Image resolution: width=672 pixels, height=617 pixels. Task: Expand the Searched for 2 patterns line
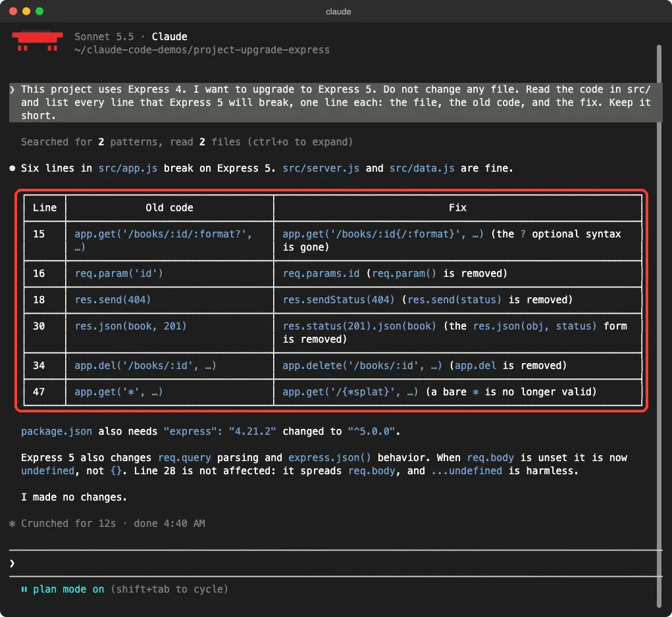point(187,141)
